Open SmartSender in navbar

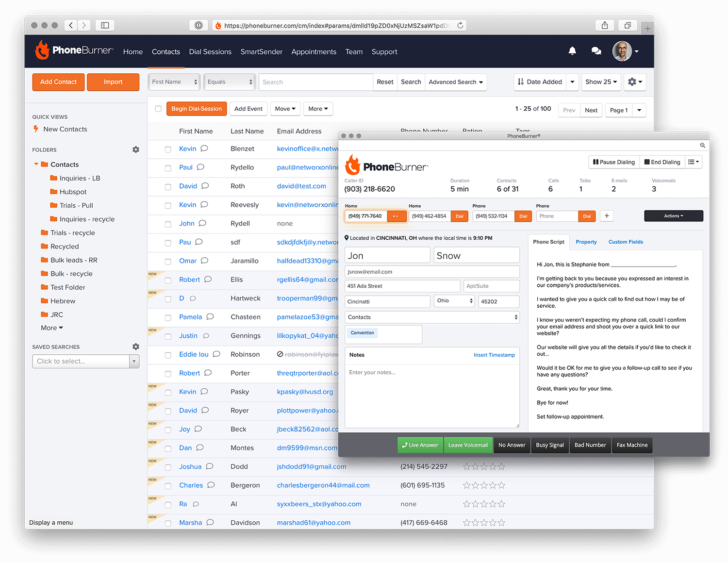coord(261,51)
